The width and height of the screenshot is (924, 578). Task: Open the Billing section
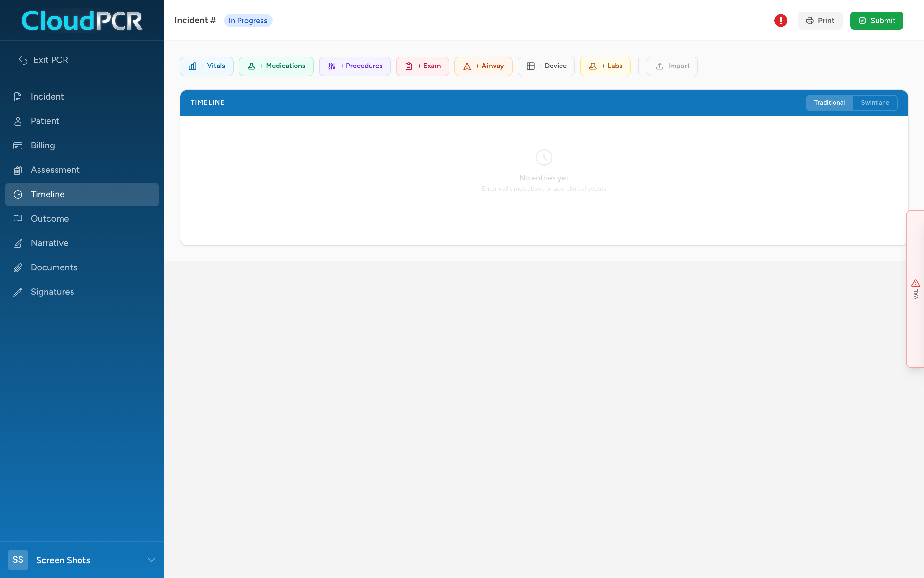82,146
